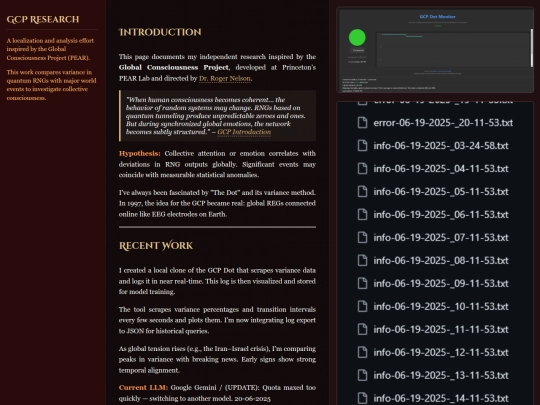Click file icon for info-06-19-2025-_08-11-53.txt
This screenshot has height=405, width=540.
(362, 260)
